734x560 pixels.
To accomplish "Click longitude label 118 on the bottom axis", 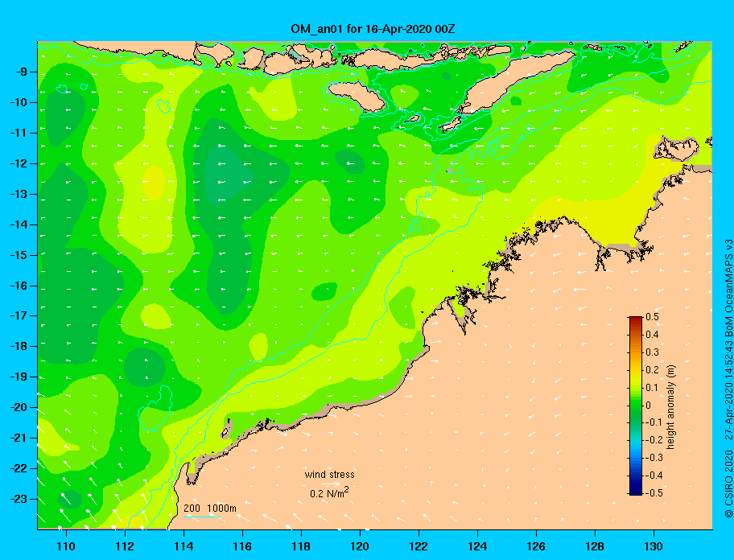I will click(x=301, y=546).
